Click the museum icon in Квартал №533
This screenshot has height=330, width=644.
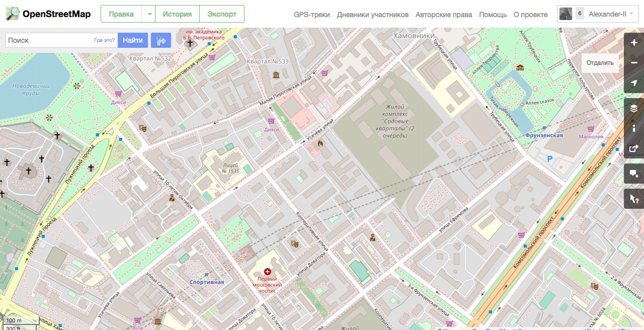coord(276,75)
